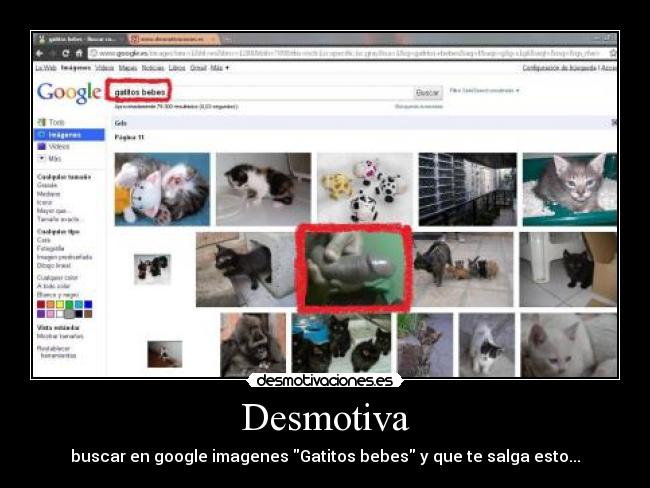Open the group of black kittens thumbnail

pos(341,344)
